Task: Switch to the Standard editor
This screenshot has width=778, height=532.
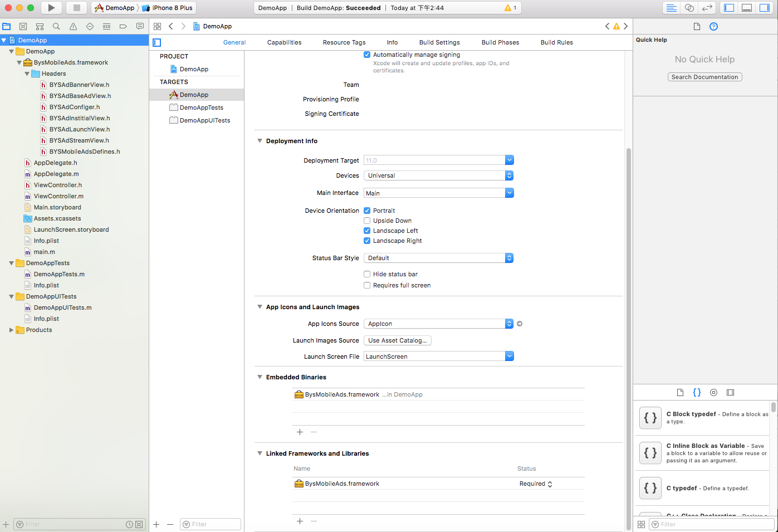Action: click(x=672, y=8)
